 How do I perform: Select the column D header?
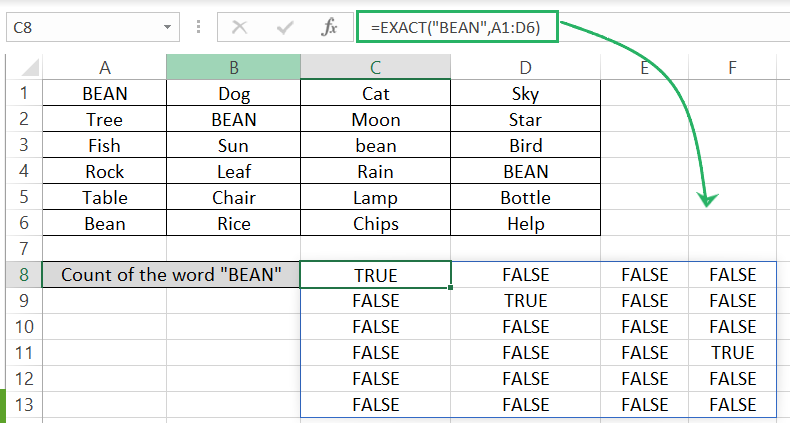525,67
